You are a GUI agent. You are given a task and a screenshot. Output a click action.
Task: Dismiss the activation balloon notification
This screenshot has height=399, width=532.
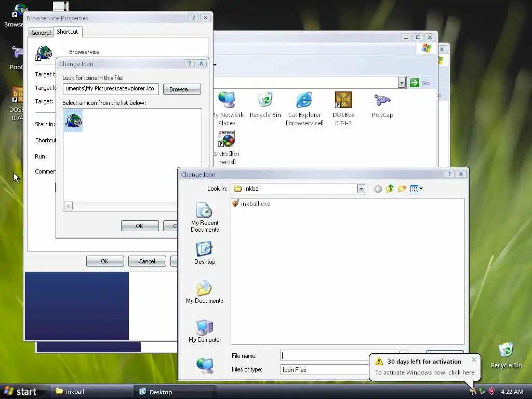[474, 360]
